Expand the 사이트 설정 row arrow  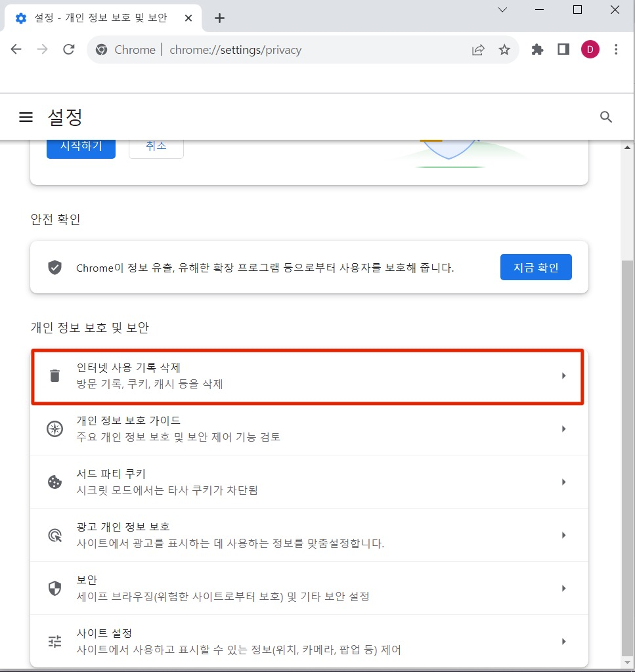tap(563, 640)
